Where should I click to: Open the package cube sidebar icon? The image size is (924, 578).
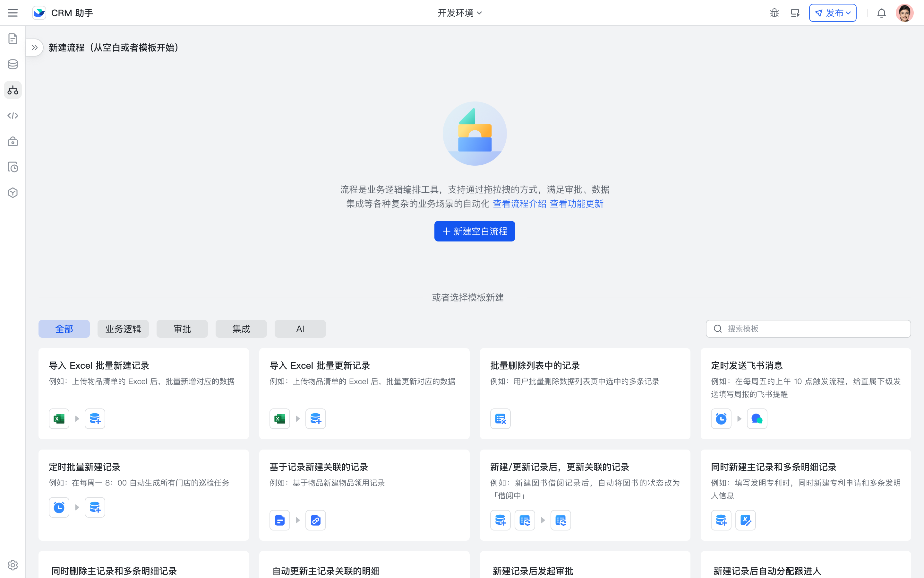(x=13, y=193)
